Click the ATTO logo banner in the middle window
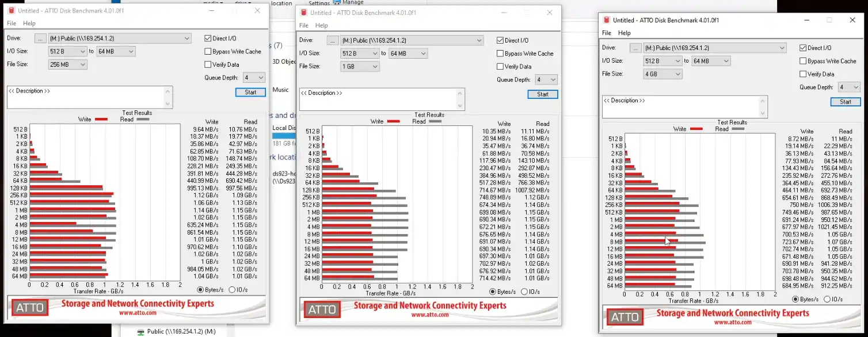 point(322,309)
